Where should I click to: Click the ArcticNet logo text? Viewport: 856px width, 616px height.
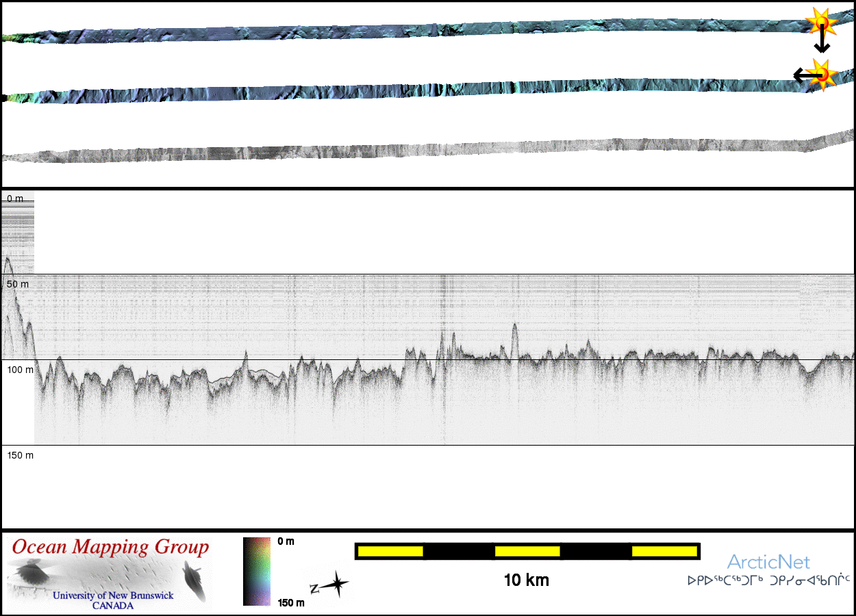[768, 563]
